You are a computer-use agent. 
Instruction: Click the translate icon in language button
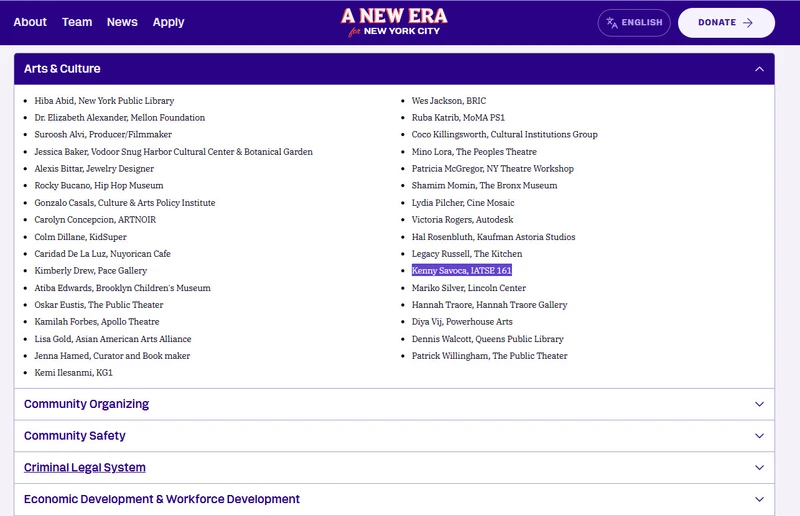click(612, 22)
